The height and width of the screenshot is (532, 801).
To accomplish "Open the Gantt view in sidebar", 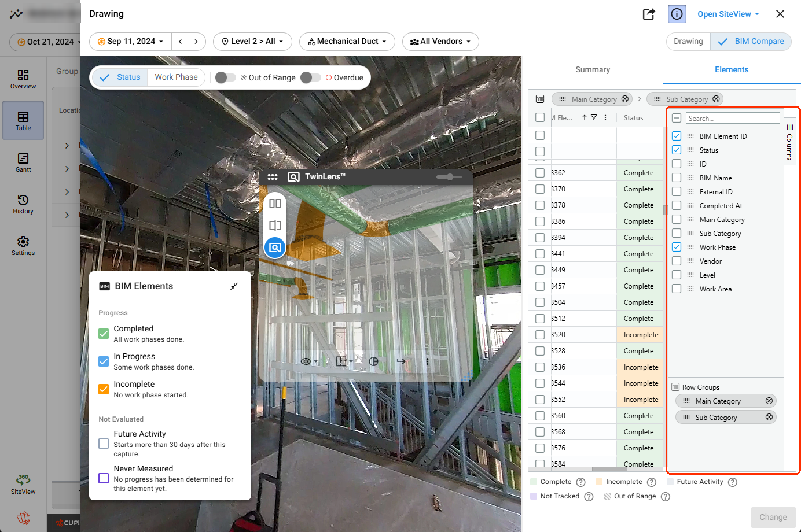I will coord(23,162).
